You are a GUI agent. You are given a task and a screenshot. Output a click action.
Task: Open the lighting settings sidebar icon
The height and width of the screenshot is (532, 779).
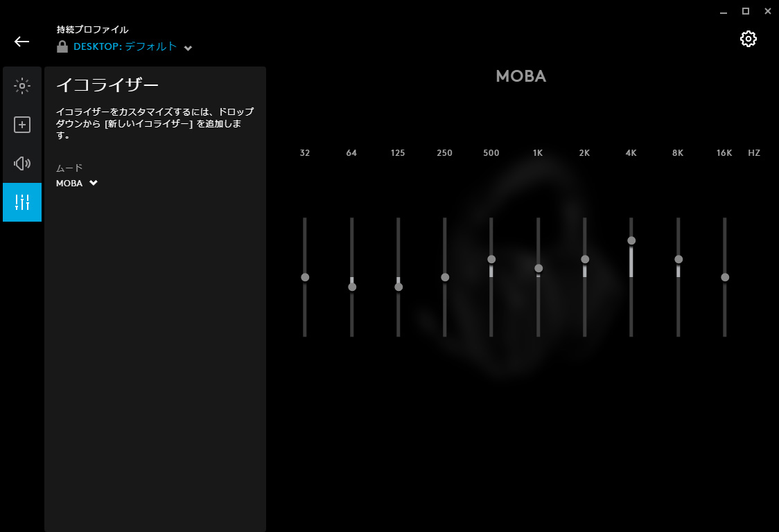coord(22,86)
